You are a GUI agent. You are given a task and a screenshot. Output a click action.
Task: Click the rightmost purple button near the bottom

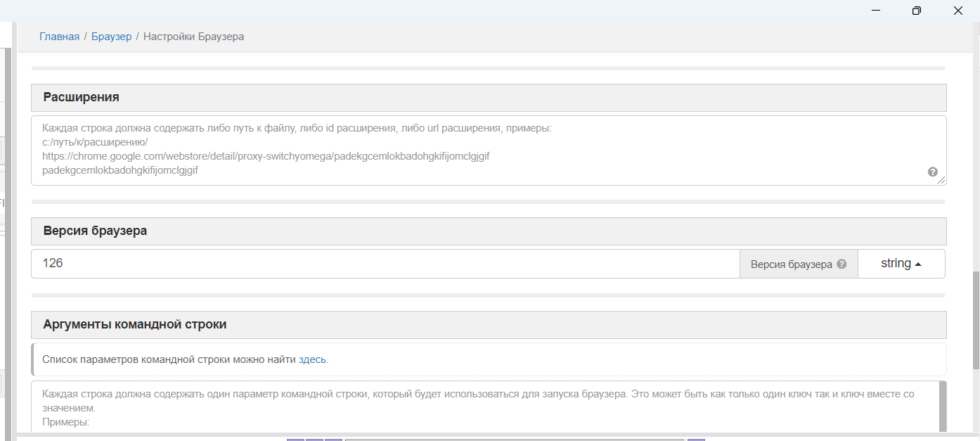[696, 439]
